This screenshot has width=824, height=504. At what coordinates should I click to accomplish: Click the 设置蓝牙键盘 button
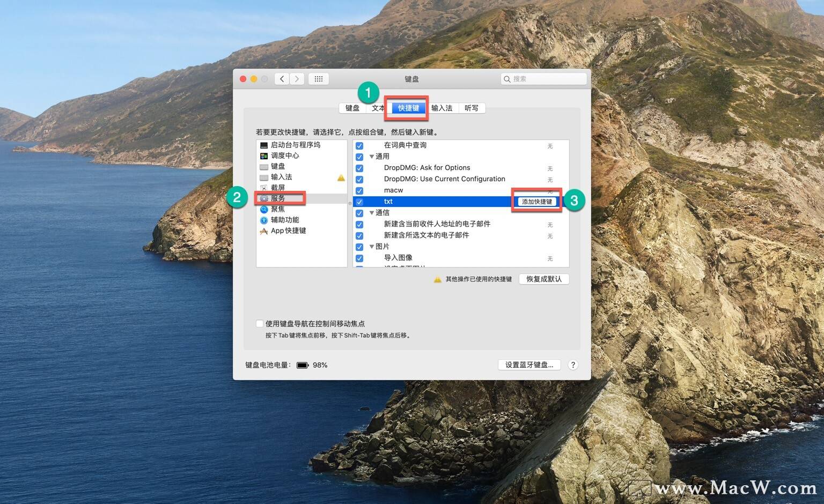[529, 365]
